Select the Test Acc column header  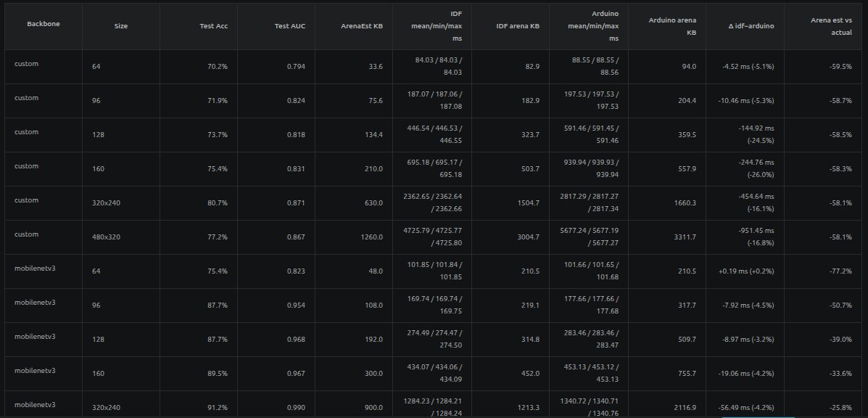214,26
